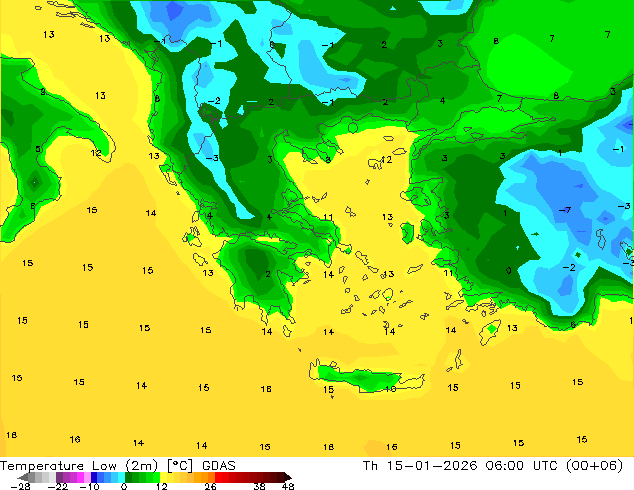
Task: Click the 48 label on the legend
Action: (x=288, y=486)
